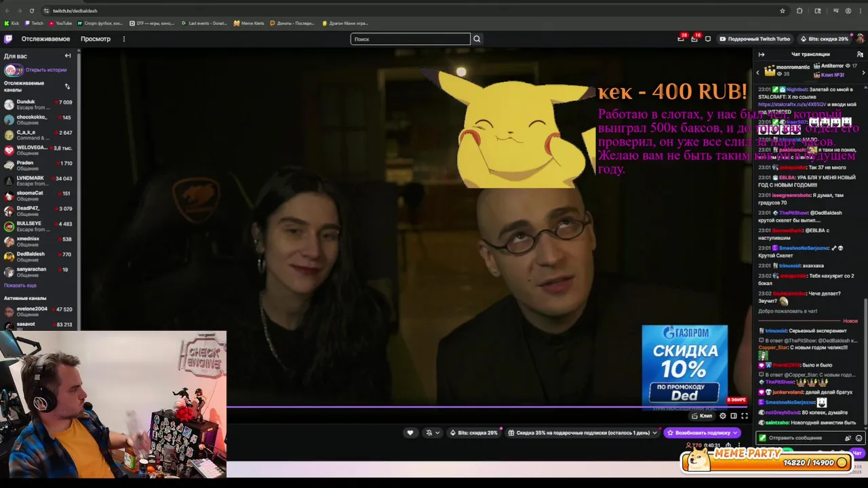This screenshot has height=488, width=868.
Task: Open Bits icon in chat input
Action: [x=848, y=438]
